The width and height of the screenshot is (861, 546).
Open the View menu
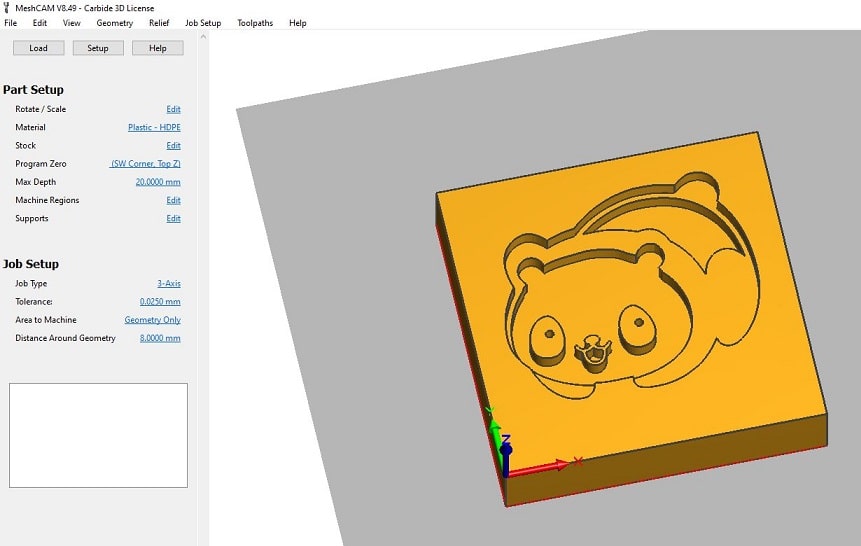[71, 23]
